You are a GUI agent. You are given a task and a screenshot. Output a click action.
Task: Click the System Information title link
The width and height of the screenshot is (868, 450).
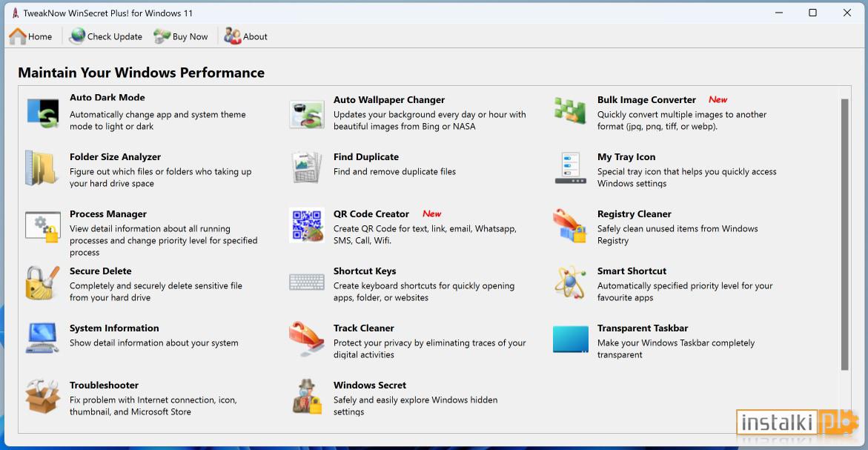pos(114,328)
